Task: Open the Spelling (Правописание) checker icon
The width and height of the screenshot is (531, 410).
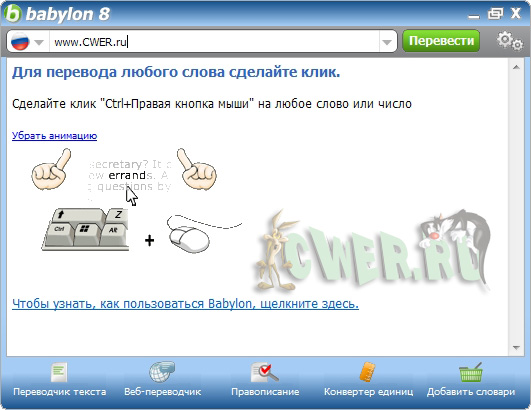Action: 264,372
